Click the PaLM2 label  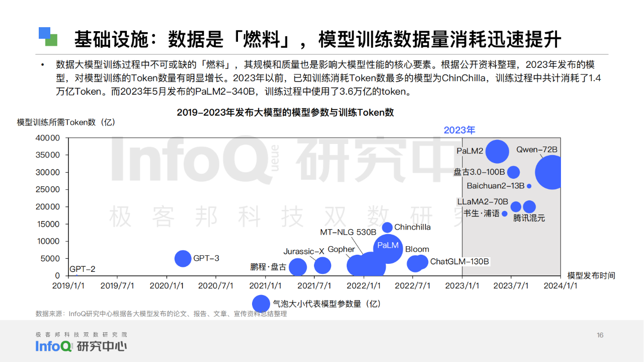point(470,151)
